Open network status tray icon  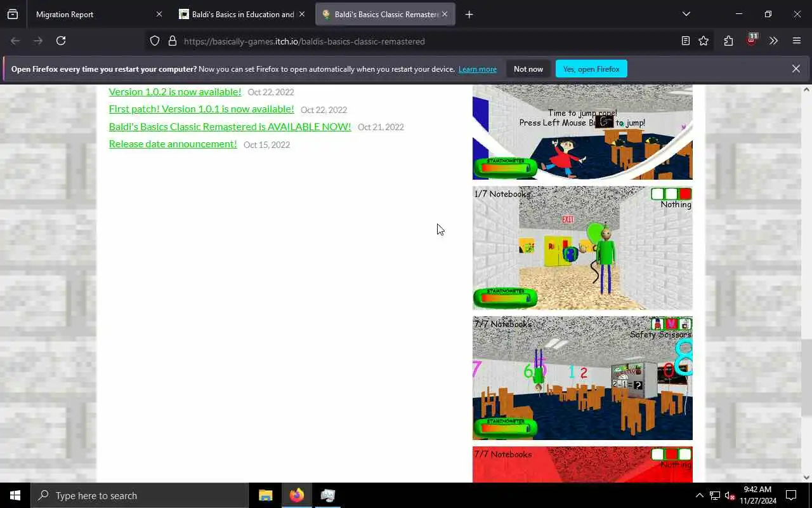pos(714,495)
